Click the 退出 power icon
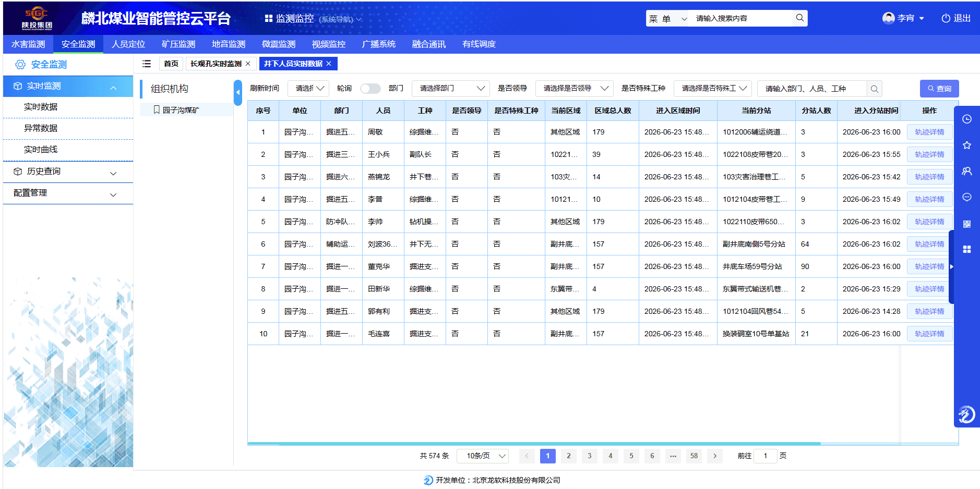Image resolution: width=980 pixels, height=489 pixels. click(946, 18)
